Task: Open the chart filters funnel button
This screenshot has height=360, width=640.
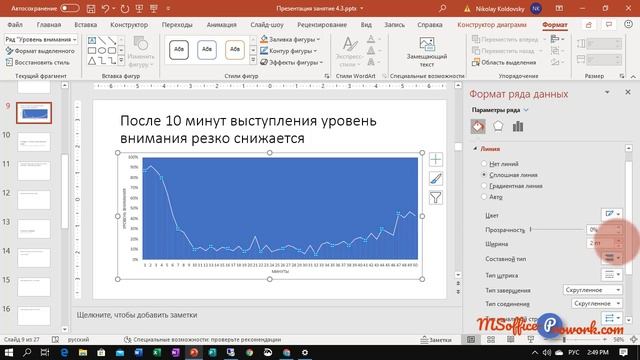Action: click(x=436, y=198)
